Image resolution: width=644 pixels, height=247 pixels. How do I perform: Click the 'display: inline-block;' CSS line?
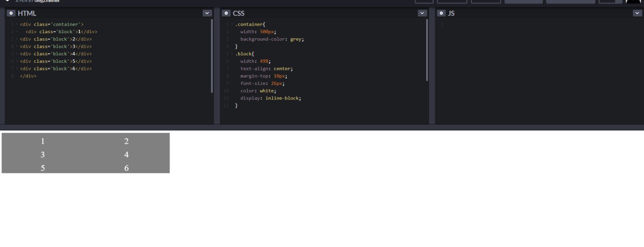[x=271, y=98]
